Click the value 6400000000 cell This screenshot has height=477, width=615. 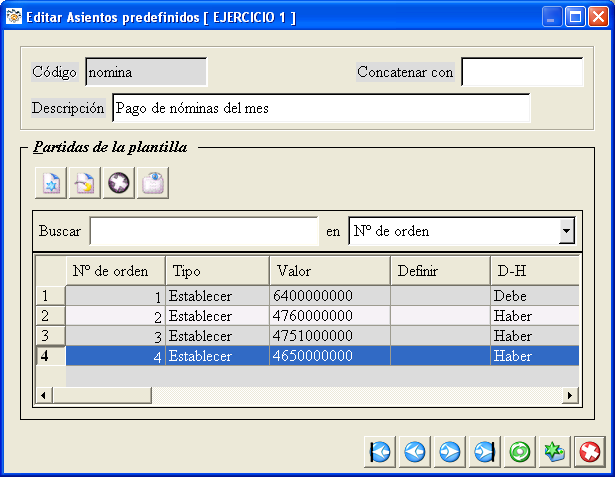pyautogui.click(x=330, y=296)
